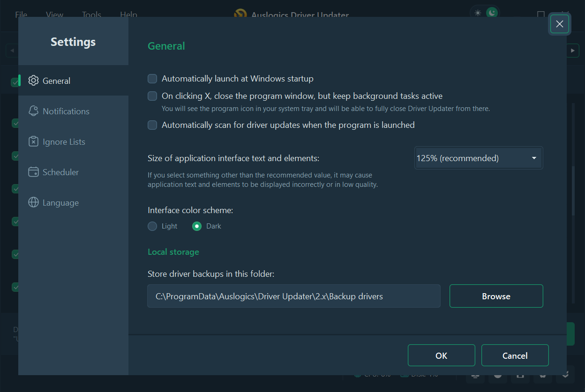
Task: Open the Notifications settings tab
Action: [x=66, y=111]
